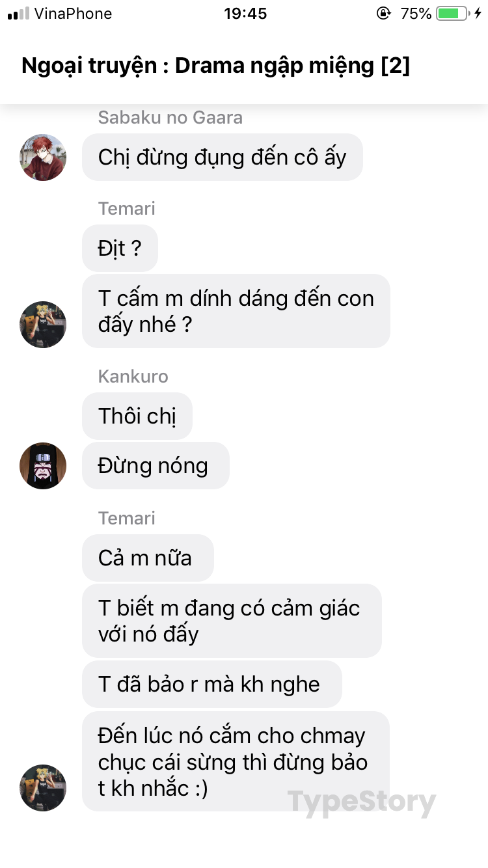Tap the 'Chị đừng đụng đến cô ấy' message
488x868 pixels.
(x=223, y=157)
